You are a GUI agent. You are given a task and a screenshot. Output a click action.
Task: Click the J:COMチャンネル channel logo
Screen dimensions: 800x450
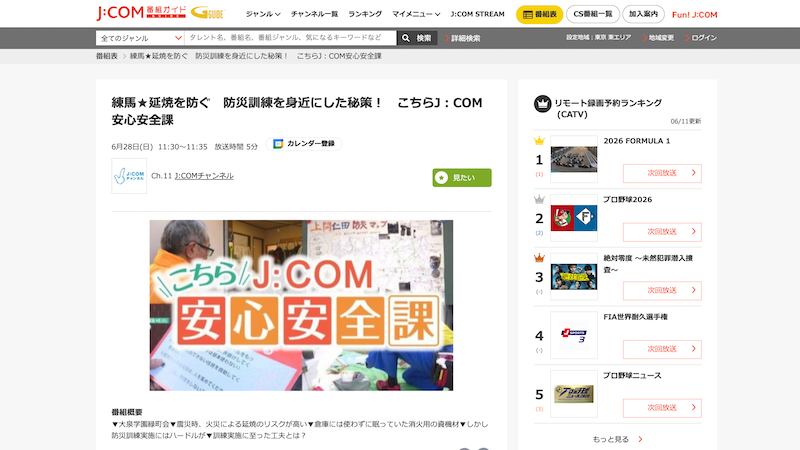(129, 176)
